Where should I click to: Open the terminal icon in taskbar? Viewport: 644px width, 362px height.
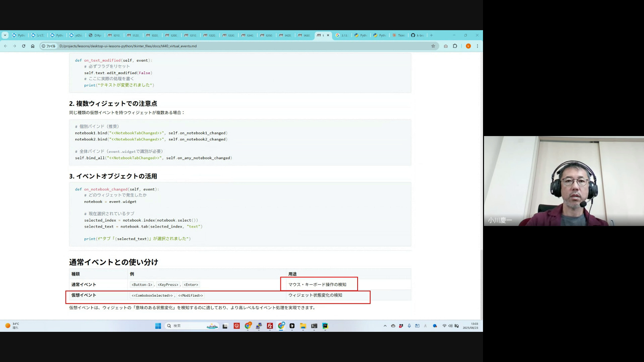point(314,326)
